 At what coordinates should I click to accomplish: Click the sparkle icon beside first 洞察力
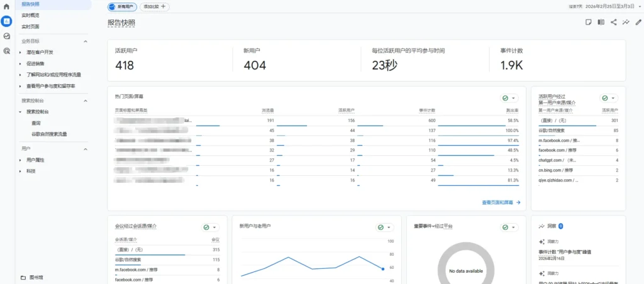coord(541,242)
